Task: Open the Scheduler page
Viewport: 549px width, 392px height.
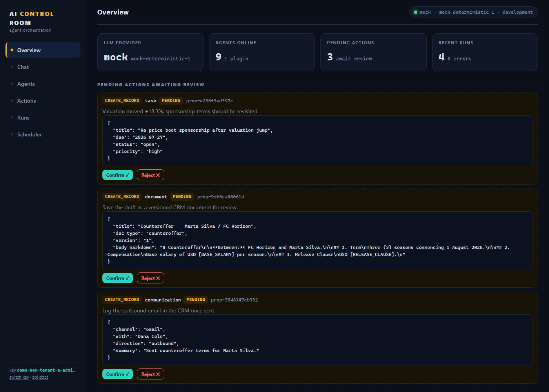Action: [43, 134]
